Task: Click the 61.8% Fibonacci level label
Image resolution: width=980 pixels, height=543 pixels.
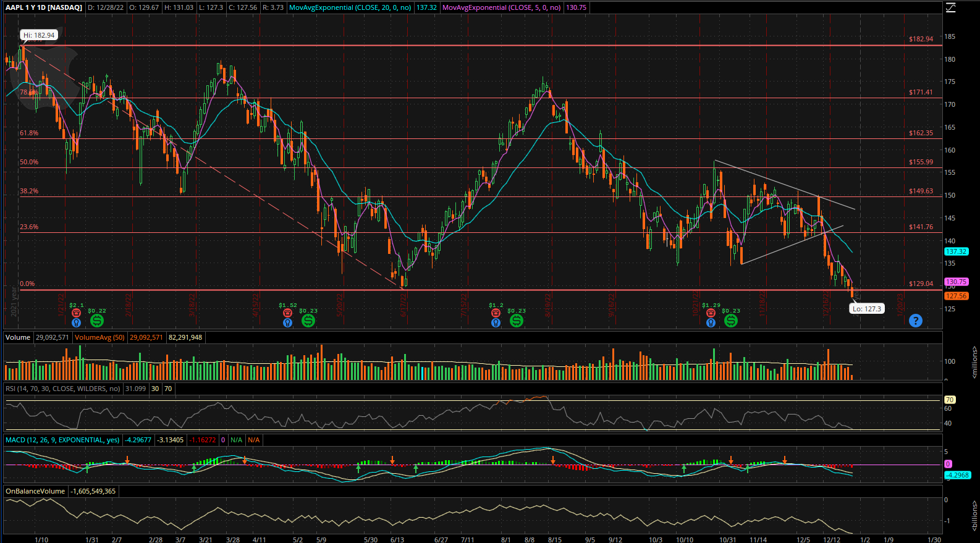Action: (29, 133)
